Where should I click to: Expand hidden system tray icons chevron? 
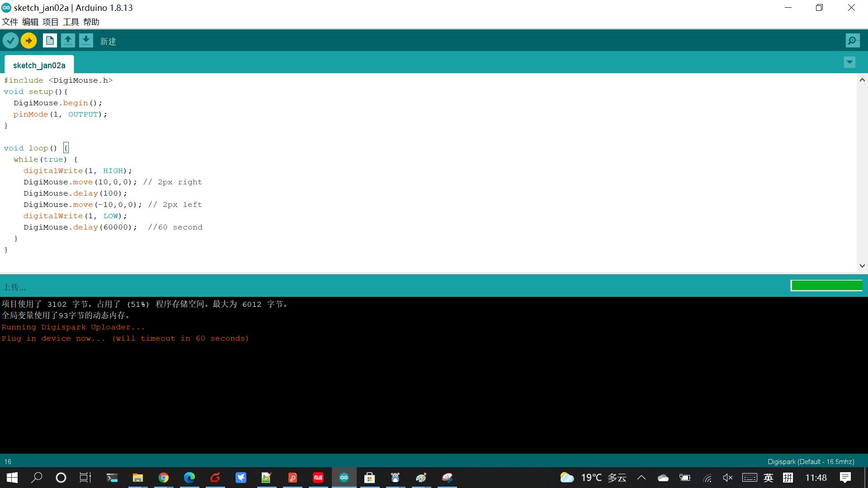click(x=641, y=478)
